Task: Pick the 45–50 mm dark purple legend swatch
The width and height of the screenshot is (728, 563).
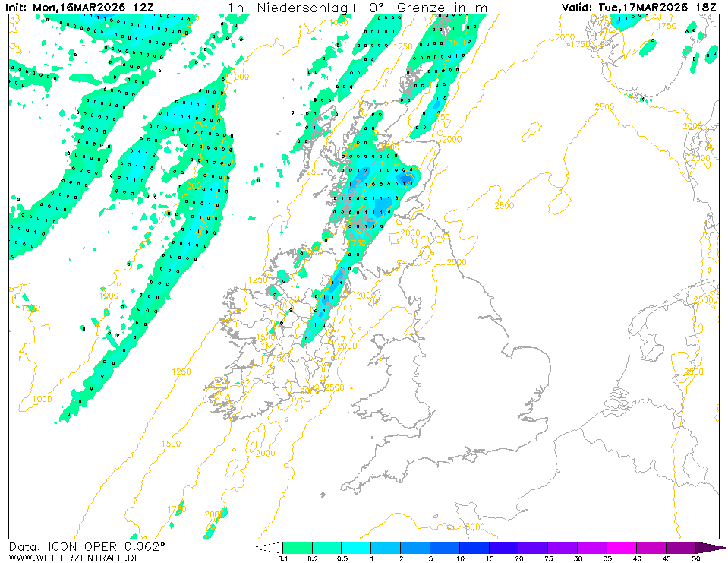Action: [x=681, y=547]
